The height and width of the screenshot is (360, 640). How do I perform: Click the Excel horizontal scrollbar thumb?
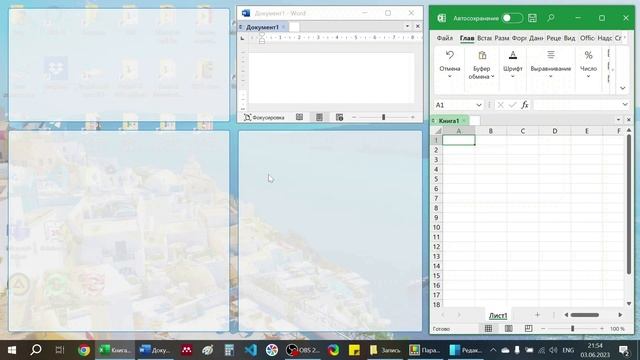(584, 315)
